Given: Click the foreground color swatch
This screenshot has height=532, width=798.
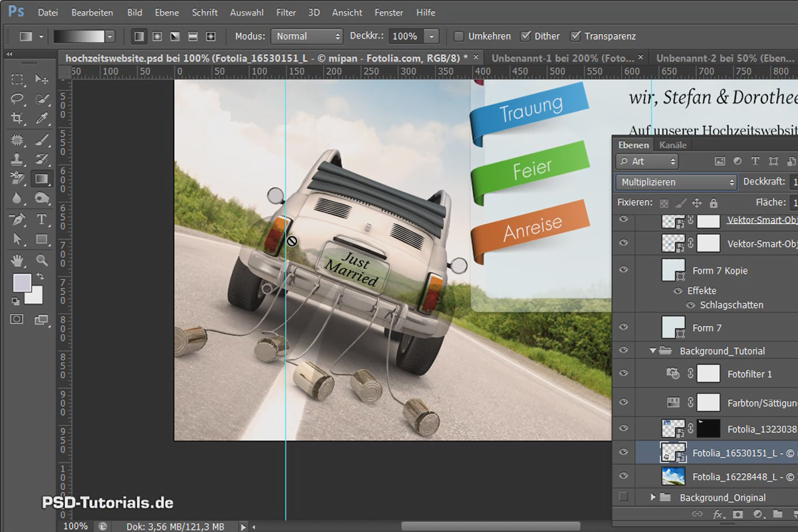Looking at the screenshot, I should click(22, 283).
